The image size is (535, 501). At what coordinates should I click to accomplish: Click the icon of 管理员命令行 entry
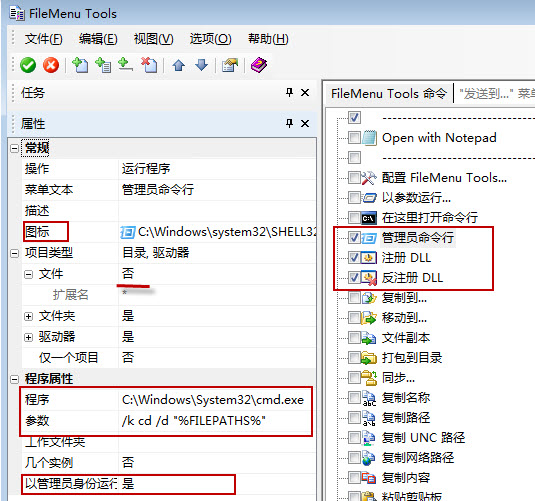click(369, 238)
